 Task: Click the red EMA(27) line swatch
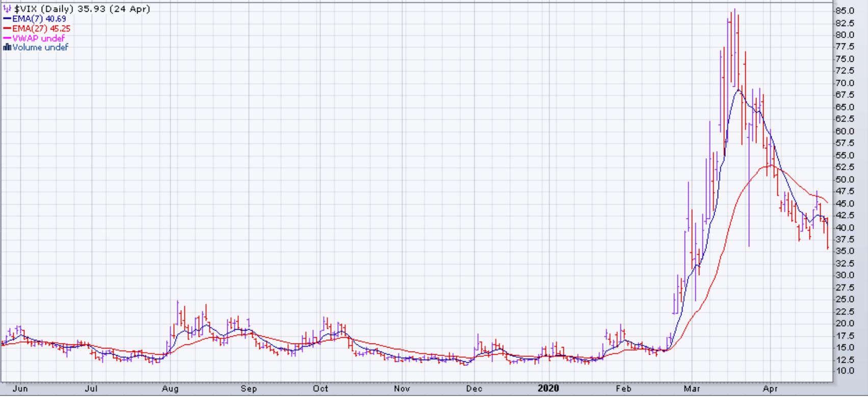pyautogui.click(x=7, y=29)
